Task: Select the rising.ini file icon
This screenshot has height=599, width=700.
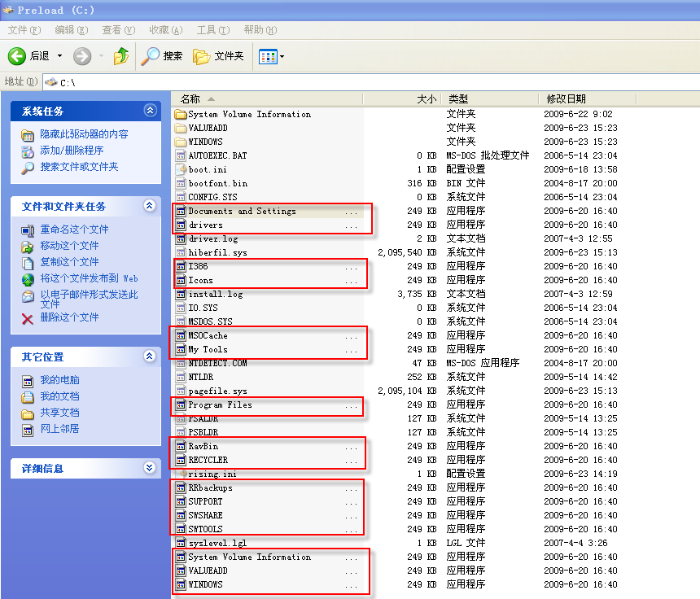Action: [181, 474]
